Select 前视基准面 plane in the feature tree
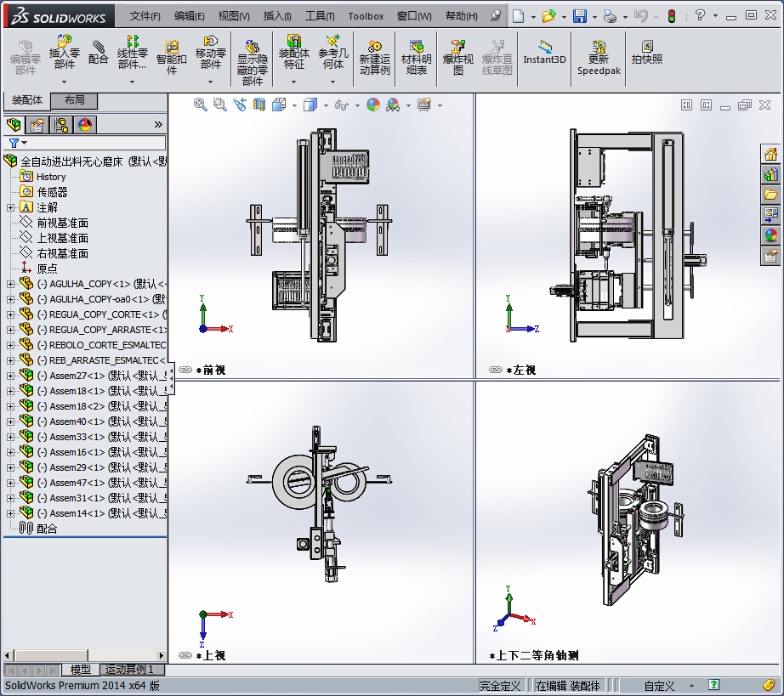 62,223
